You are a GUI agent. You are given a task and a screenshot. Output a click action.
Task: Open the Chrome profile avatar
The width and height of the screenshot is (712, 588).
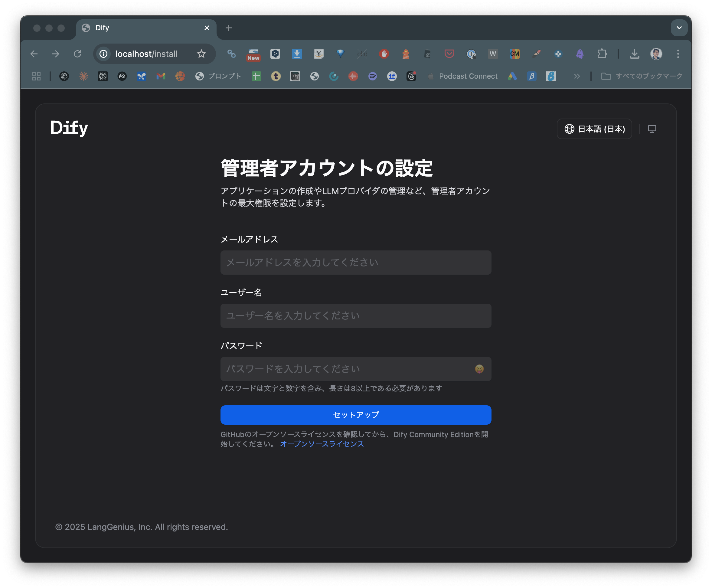pos(656,54)
